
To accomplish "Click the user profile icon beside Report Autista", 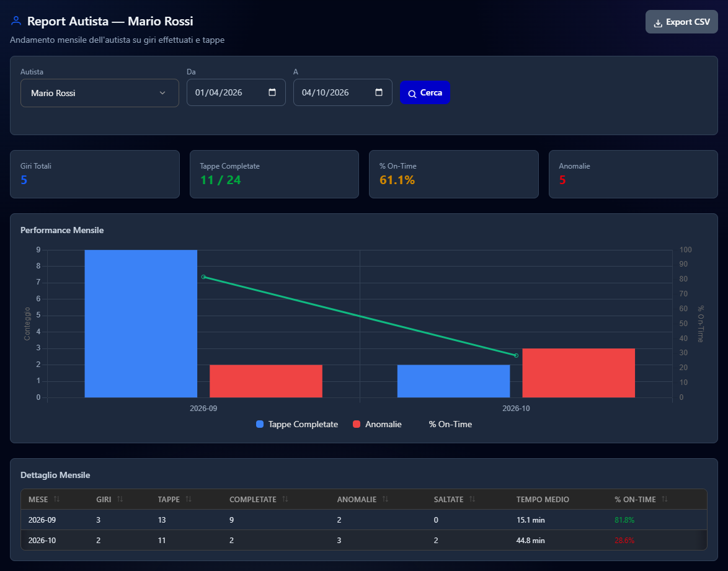I will 16,21.
